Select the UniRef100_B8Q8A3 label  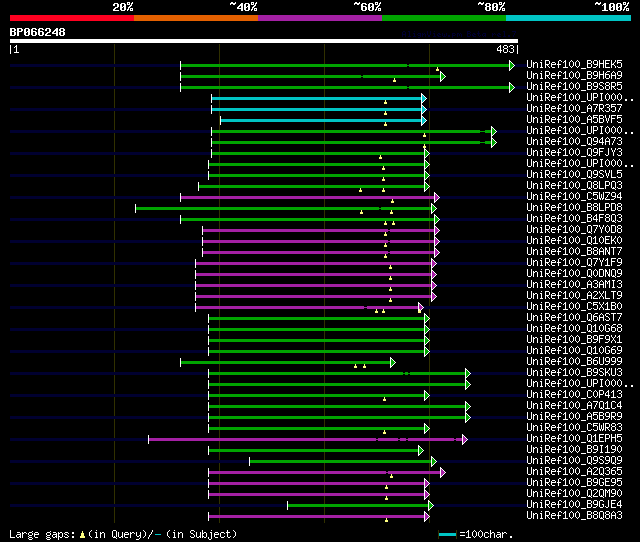574,516
